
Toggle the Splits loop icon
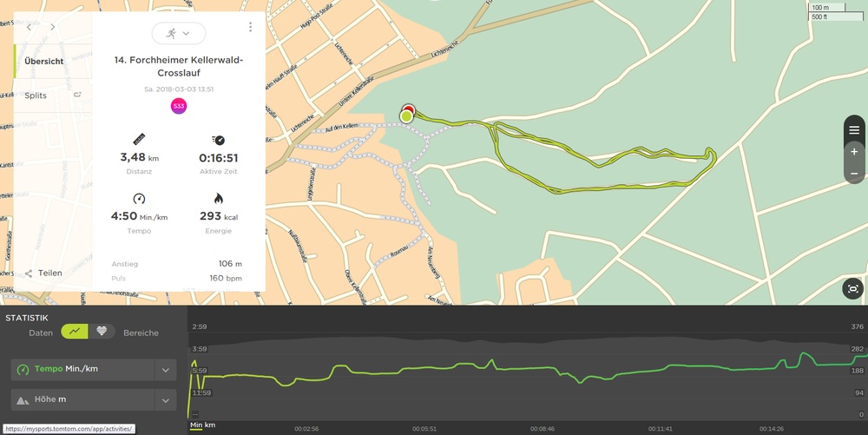(x=77, y=96)
